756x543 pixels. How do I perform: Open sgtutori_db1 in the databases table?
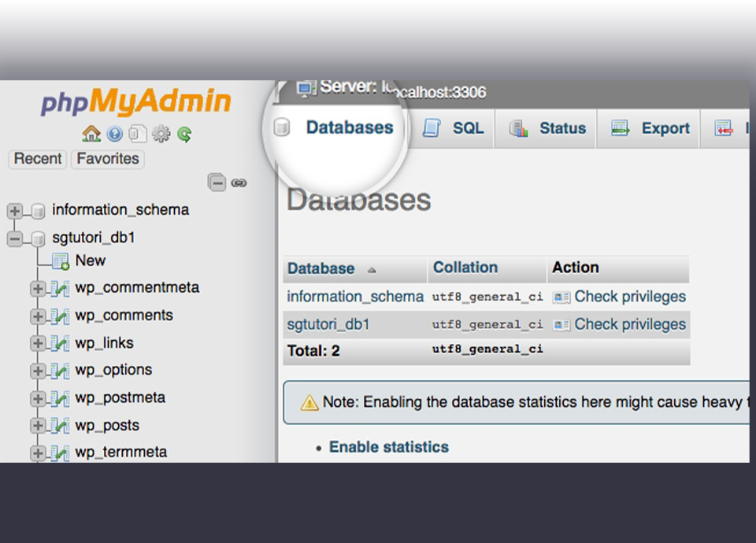[328, 325]
